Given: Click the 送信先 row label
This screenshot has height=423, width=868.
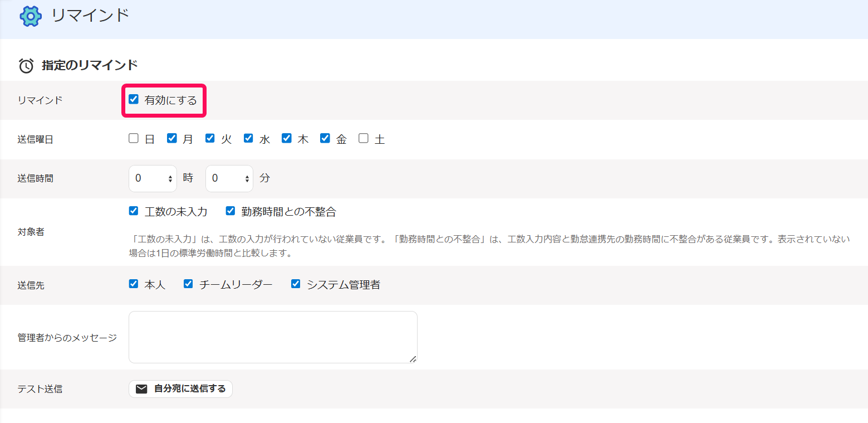Looking at the screenshot, I should click(x=31, y=285).
